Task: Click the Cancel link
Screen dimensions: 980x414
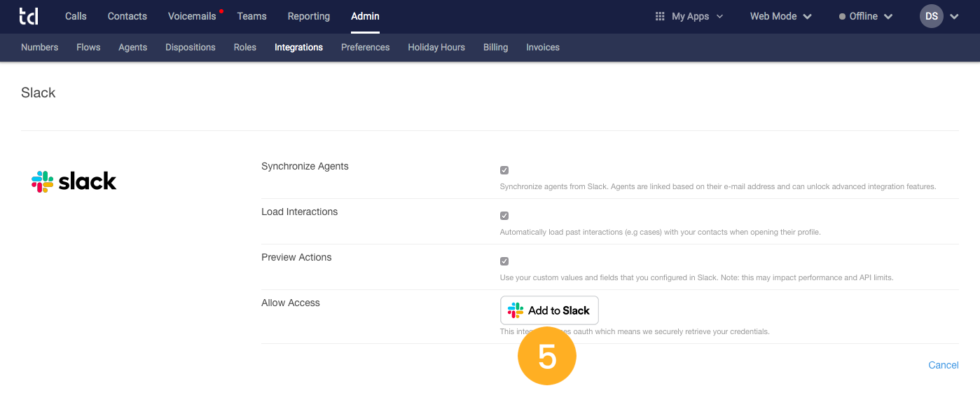Action: click(x=943, y=365)
